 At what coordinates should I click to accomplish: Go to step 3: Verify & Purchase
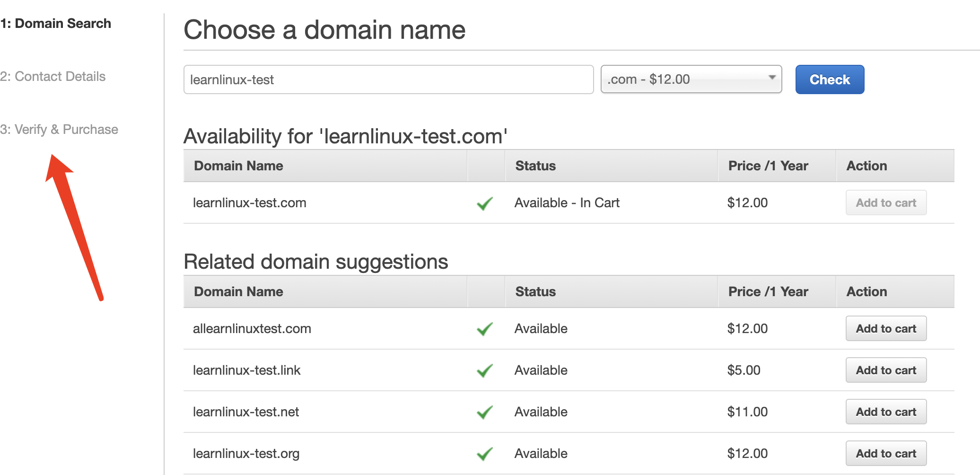pyautogui.click(x=59, y=130)
